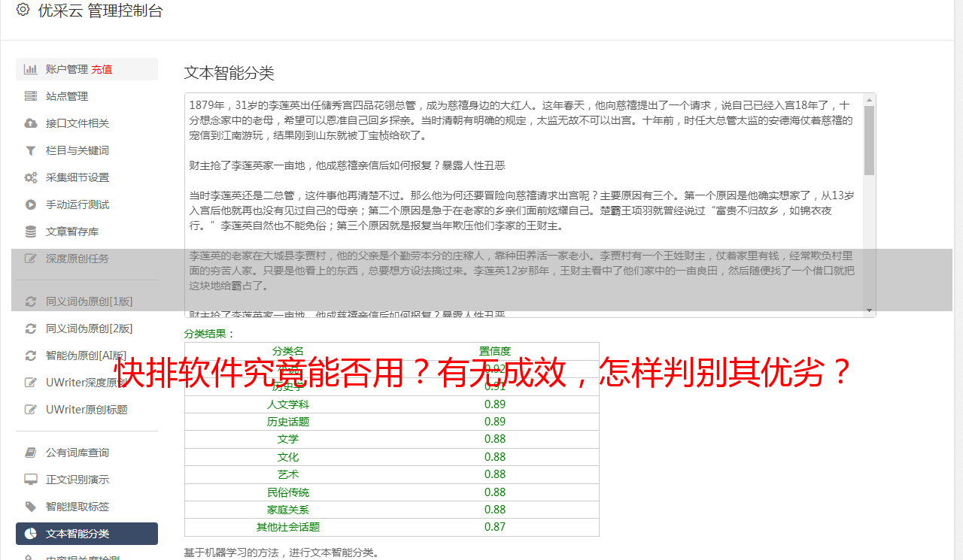
Task: Click the red 充值 recharge link
Action: pyautogui.click(x=102, y=69)
